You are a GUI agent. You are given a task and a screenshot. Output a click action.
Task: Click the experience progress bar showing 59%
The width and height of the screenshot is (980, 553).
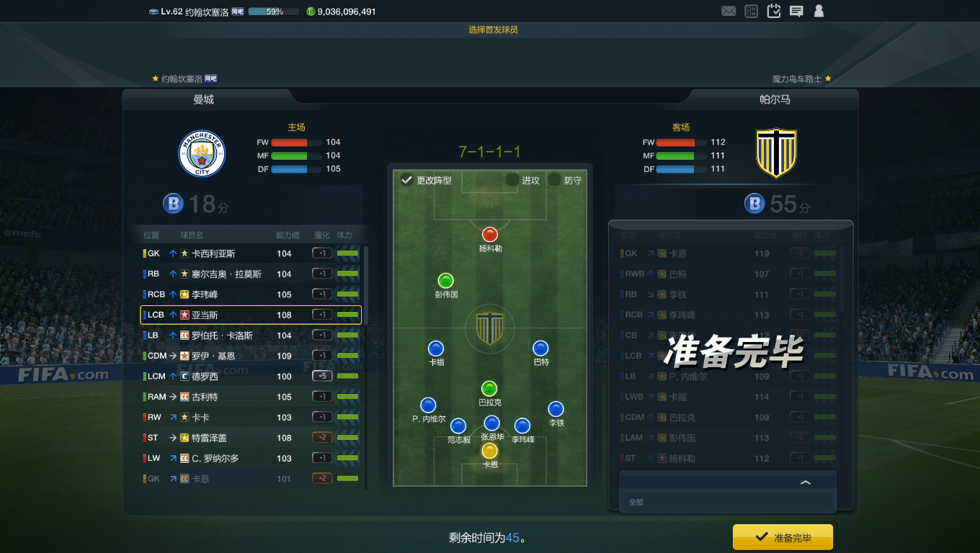[274, 12]
